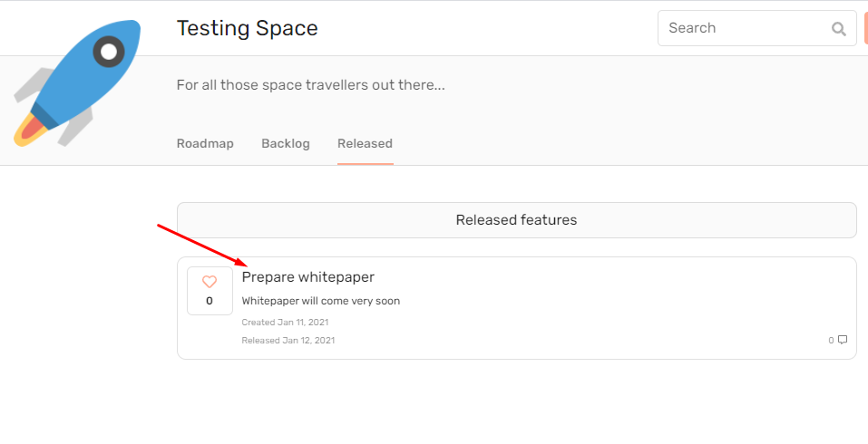Screen dimensions: 868x444
Task: Click the Released features header bar
Action: point(516,220)
